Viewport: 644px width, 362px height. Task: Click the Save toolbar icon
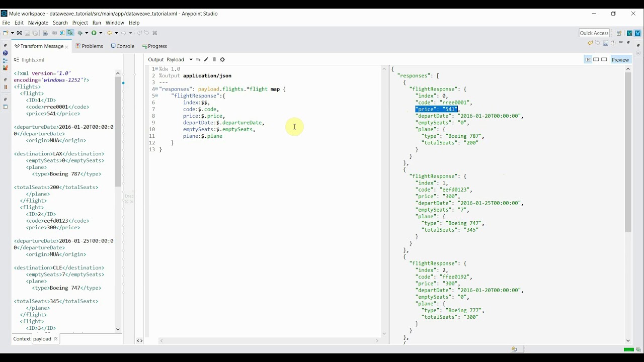(27, 33)
